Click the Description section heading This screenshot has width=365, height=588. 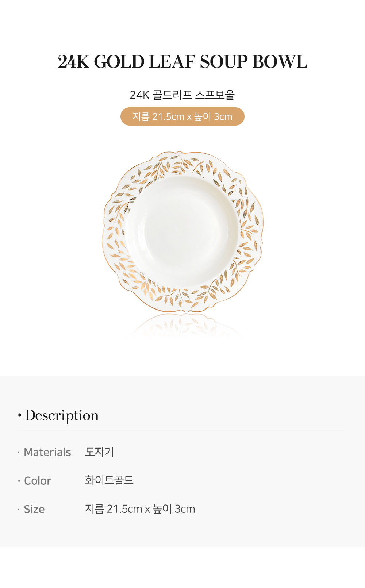[x=62, y=416]
